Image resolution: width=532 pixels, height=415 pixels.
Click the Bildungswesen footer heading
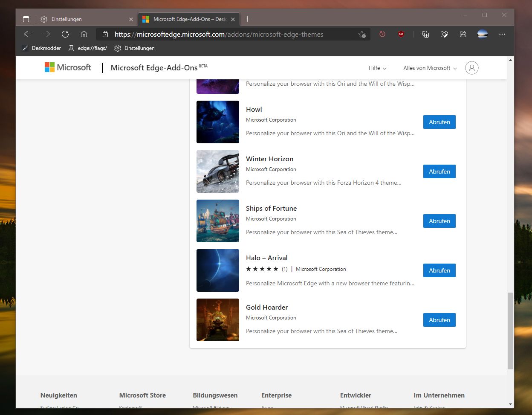pyautogui.click(x=215, y=395)
